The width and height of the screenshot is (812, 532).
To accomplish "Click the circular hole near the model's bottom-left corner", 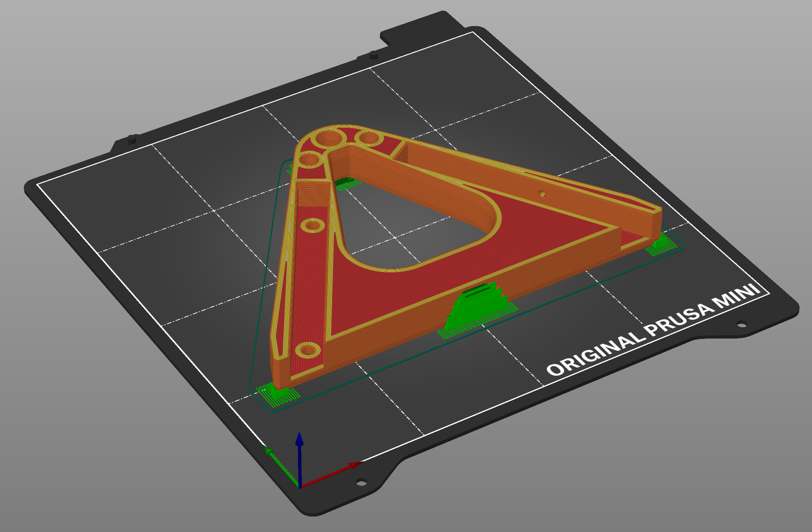I will point(308,350).
